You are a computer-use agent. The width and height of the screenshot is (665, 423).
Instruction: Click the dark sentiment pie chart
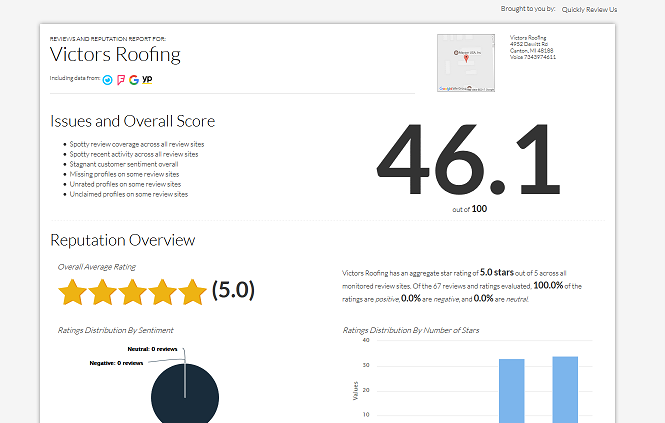pyautogui.click(x=185, y=394)
